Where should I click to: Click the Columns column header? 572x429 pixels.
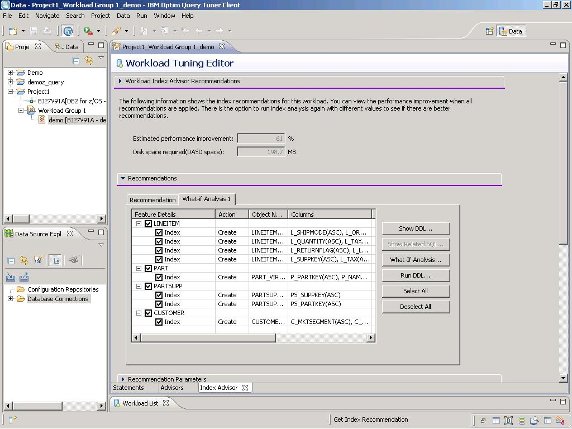(330, 214)
